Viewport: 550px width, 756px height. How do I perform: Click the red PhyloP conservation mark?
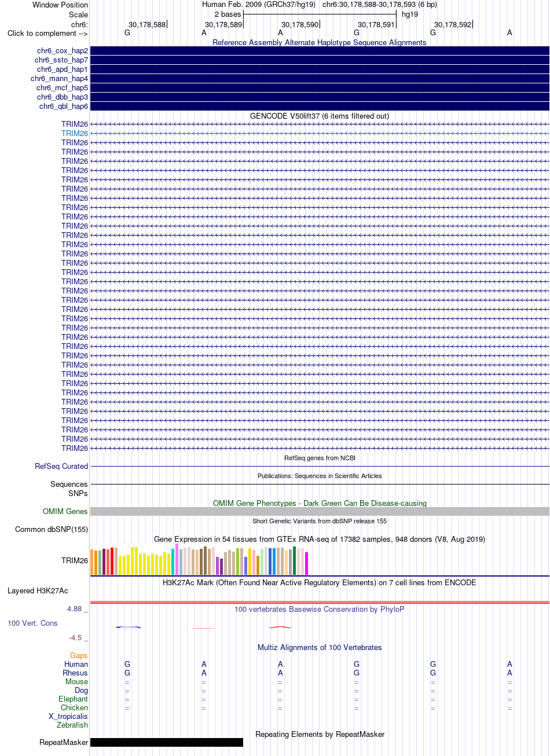(x=280, y=627)
